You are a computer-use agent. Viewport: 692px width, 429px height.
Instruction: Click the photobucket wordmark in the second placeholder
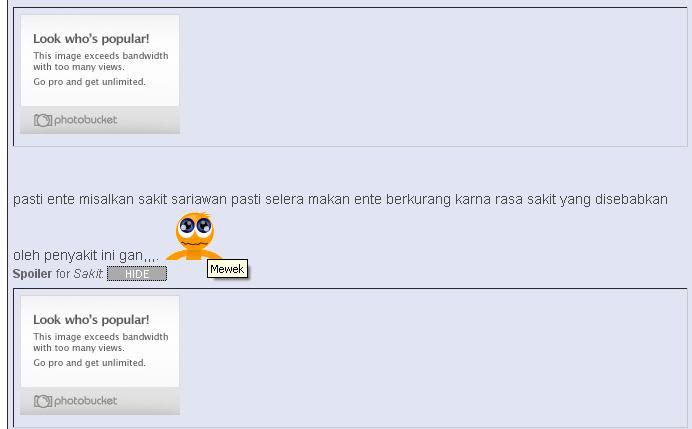tap(86, 401)
